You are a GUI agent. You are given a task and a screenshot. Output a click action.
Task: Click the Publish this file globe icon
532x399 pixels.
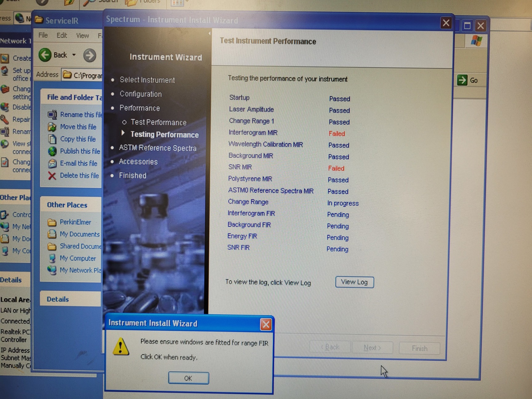pos(52,151)
